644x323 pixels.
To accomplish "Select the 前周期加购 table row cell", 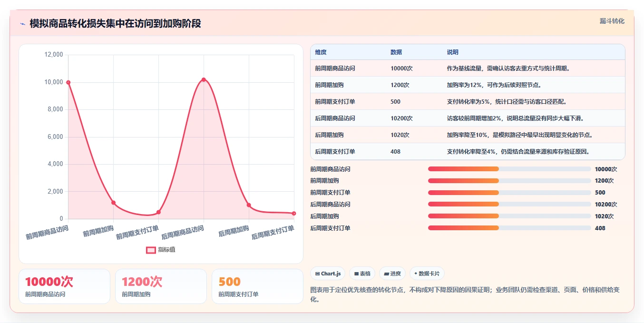I will (x=329, y=85).
